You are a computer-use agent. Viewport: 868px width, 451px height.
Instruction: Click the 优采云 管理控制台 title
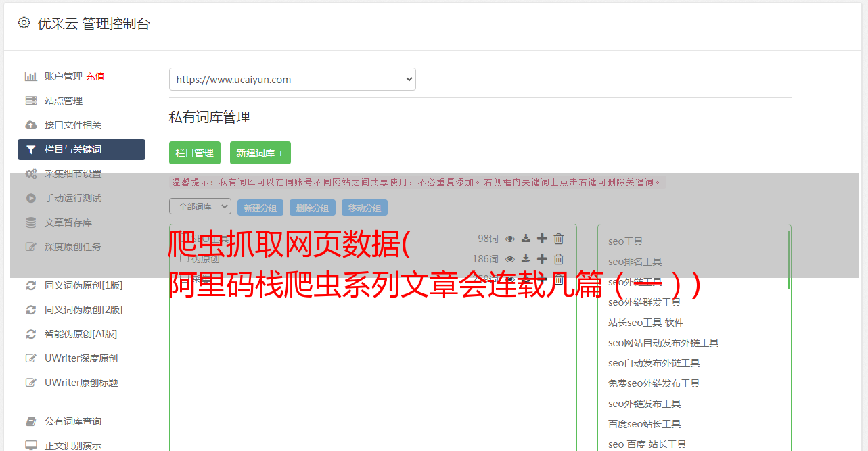point(94,24)
